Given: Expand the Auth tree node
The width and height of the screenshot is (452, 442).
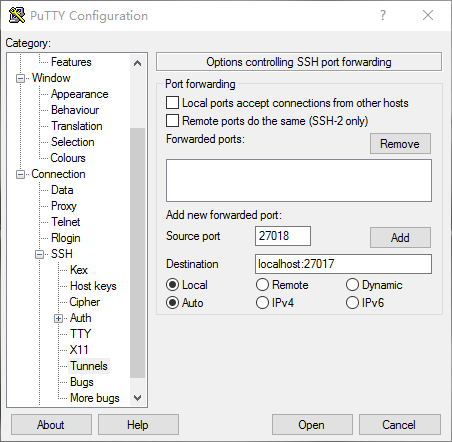Looking at the screenshot, I should pos(58,319).
